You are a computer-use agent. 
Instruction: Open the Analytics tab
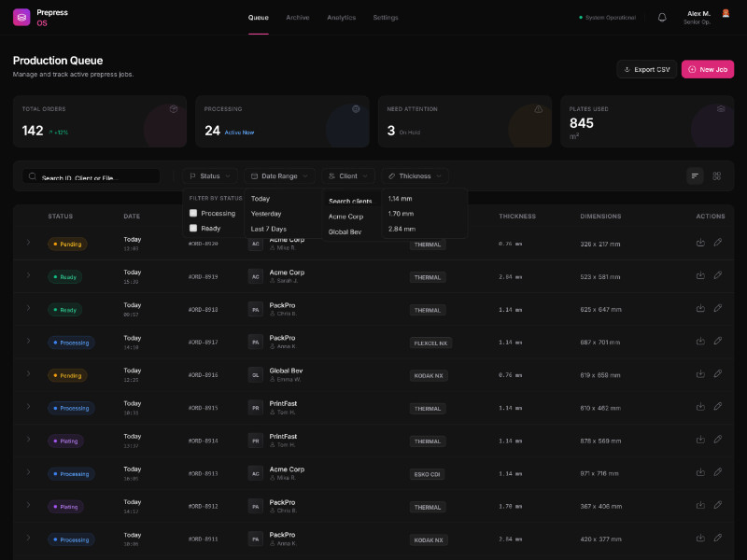coord(341,18)
